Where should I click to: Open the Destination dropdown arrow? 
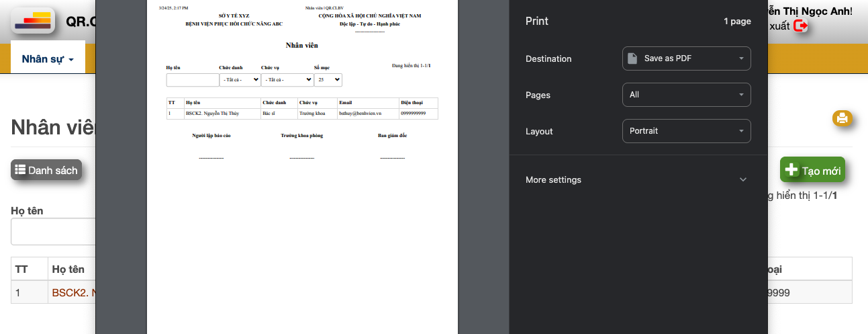[x=741, y=58]
